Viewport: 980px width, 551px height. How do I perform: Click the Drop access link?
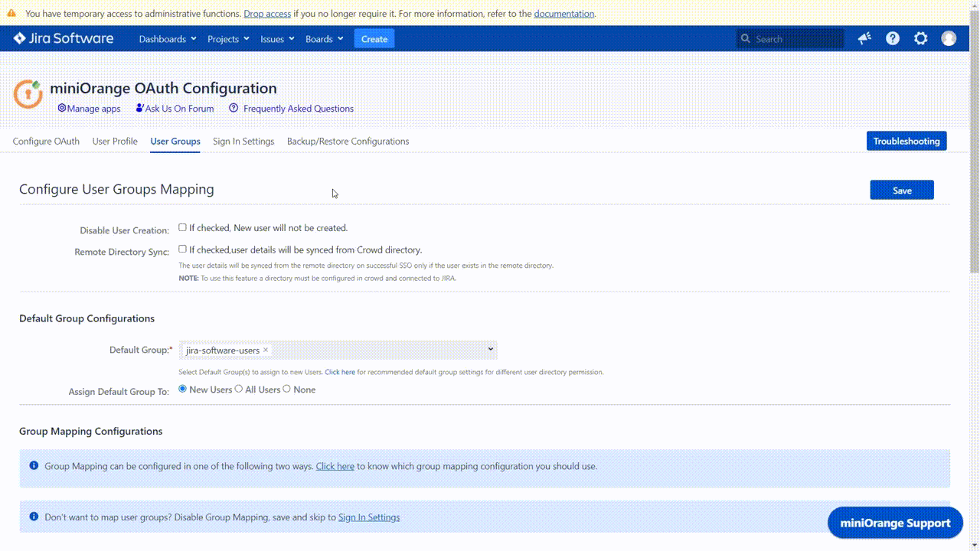point(267,14)
